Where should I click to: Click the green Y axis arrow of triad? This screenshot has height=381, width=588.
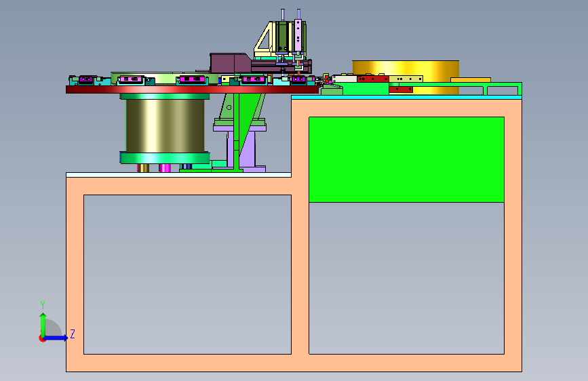coord(43,325)
